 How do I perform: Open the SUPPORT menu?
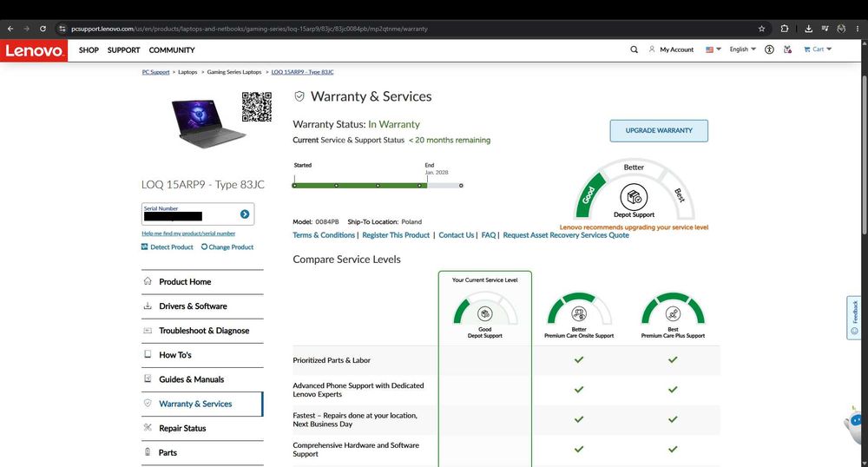click(x=123, y=49)
